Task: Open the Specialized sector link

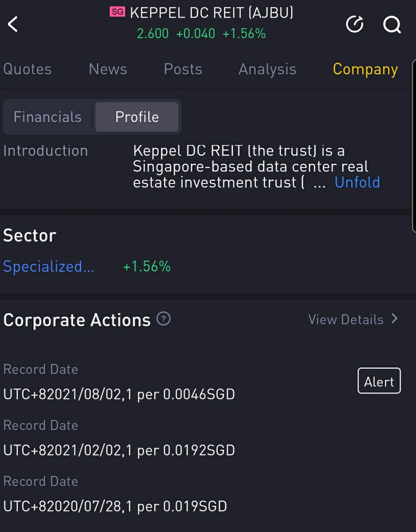Action: (x=48, y=267)
